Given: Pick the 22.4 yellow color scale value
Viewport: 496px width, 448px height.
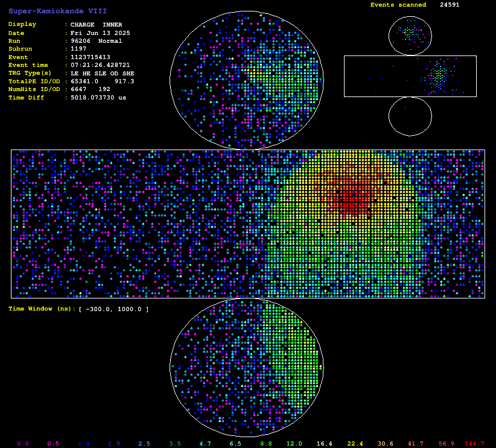Looking at the screenshot, I should coord(355,444).
